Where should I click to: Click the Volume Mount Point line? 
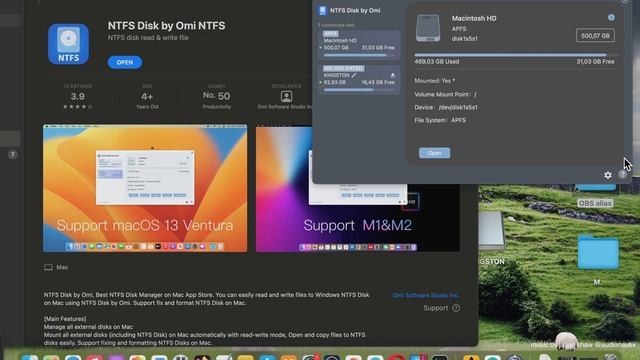pyautogui.click(x=445, y=94)
